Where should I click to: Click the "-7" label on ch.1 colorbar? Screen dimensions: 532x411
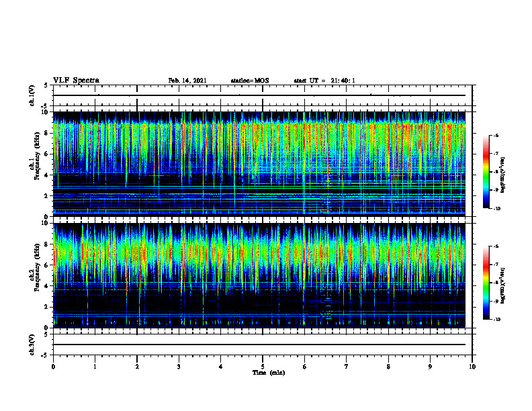pyautogui.click(x=496, y=154)
